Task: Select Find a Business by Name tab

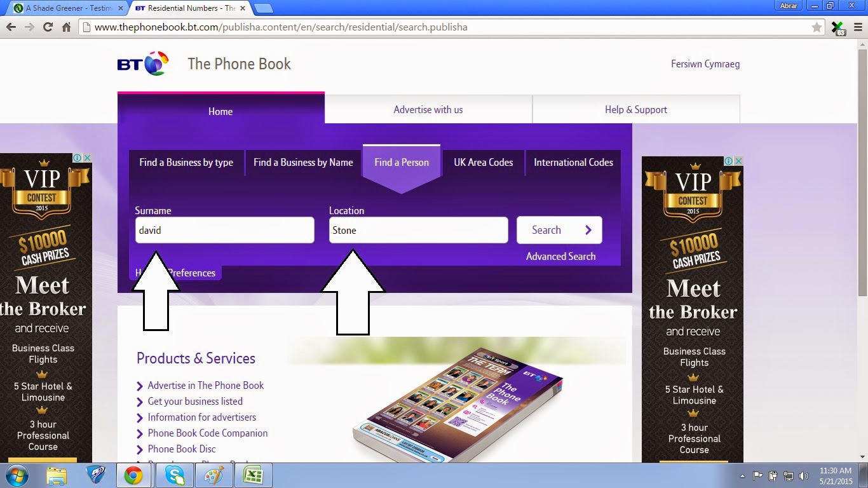Action: [303, 163]
